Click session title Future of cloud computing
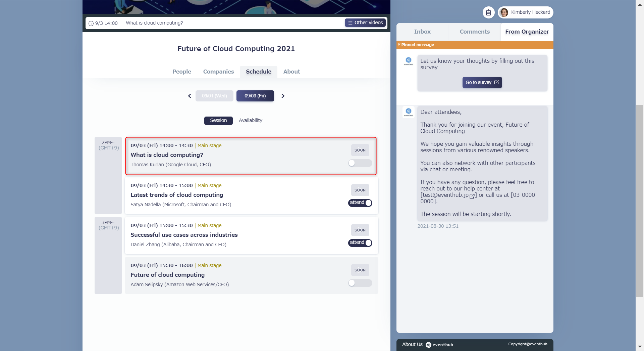 (167, 275)
